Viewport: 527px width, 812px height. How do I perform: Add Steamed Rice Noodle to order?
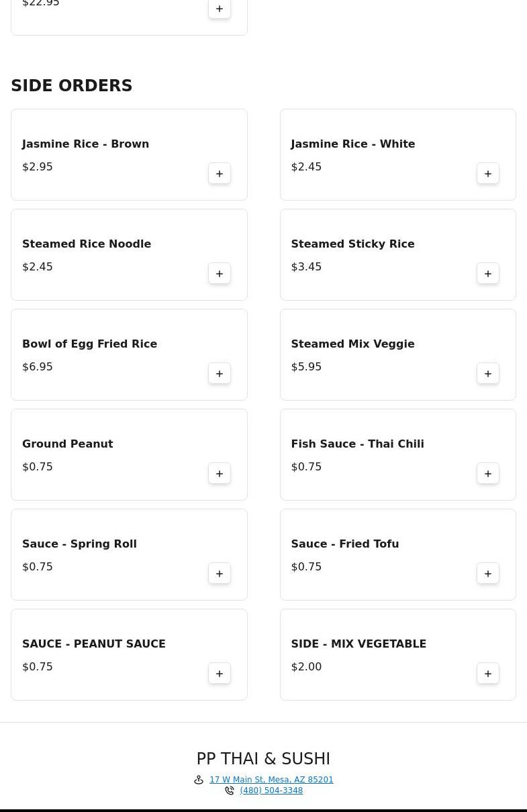(x=220, y=274)
